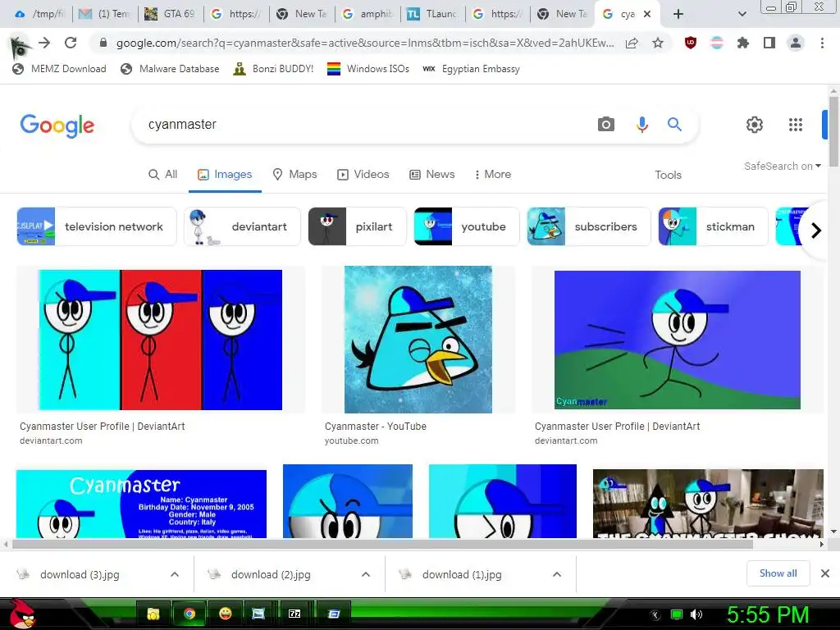Open the blue angry bird image result
The image size is (840, 630).
pyautogui.click(x=418, y=340)
